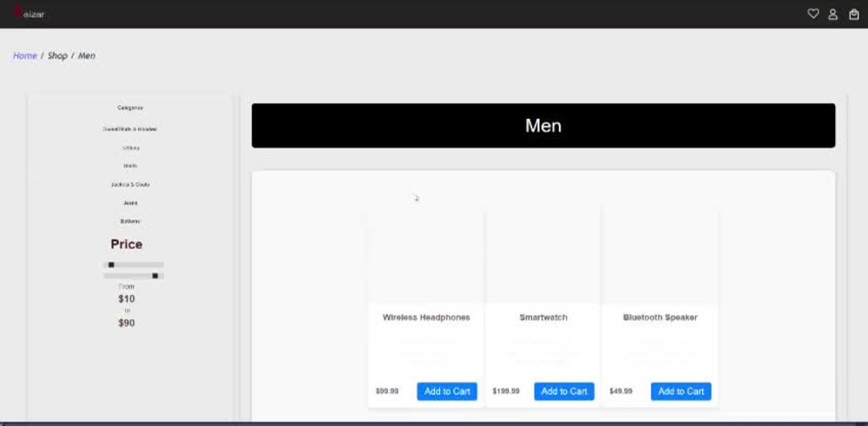Click the Men banner heading
The image size is (868, 426).
pyautogui.click(x=543, y=126)
